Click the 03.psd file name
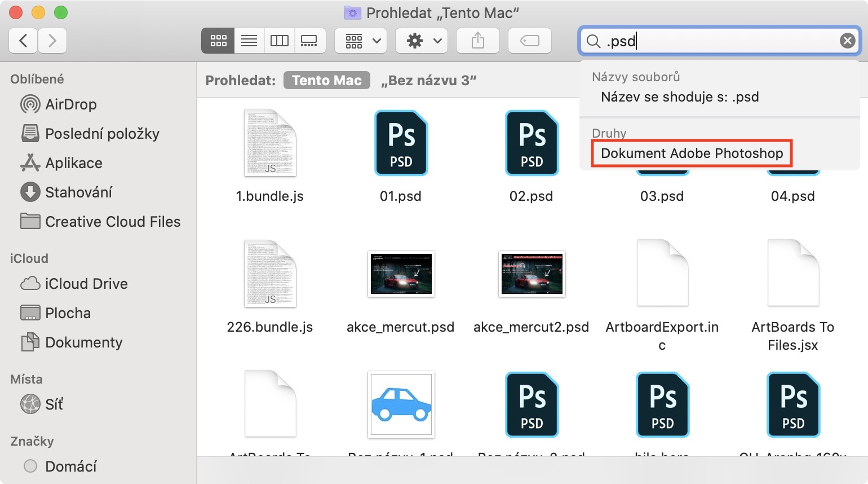The height and width of the screenshot is (484, 868). point(662,196)
